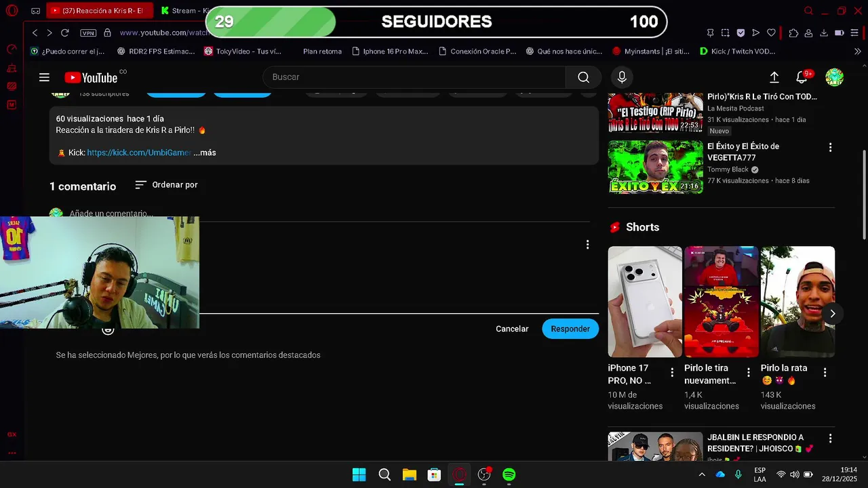Image resolution: width=868 pixels, height=488 pixels.
Task: Click the YouTube search magnifier button
Action: coord(584,77)
